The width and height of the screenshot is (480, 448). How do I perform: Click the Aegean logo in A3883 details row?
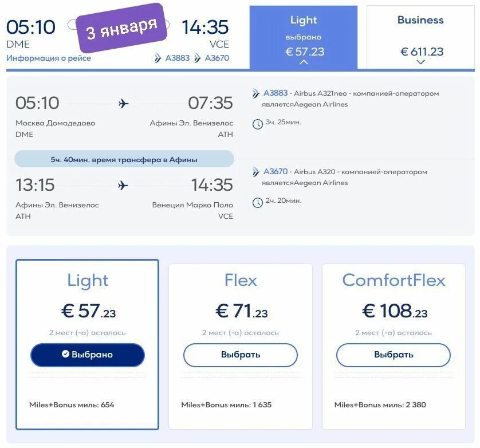[255, 93]
